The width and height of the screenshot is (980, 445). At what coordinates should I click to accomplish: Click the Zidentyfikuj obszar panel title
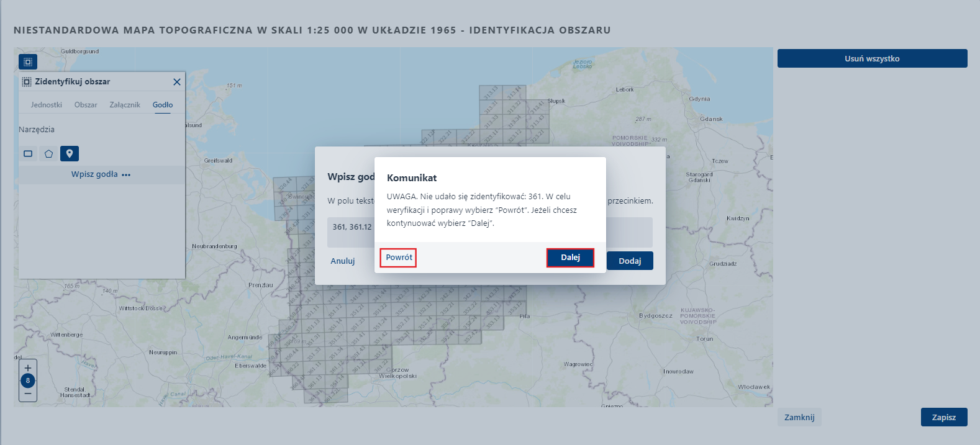point(72,81)
